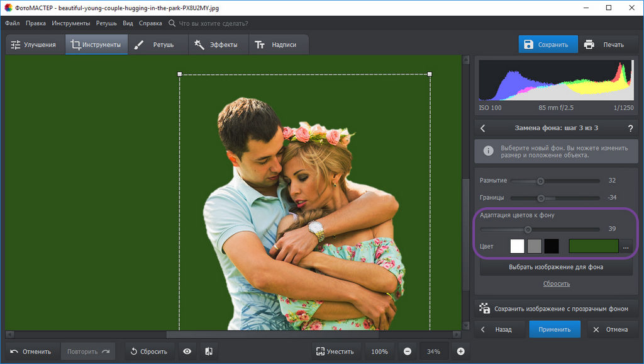Select the black color swatch

pos(552,246)
